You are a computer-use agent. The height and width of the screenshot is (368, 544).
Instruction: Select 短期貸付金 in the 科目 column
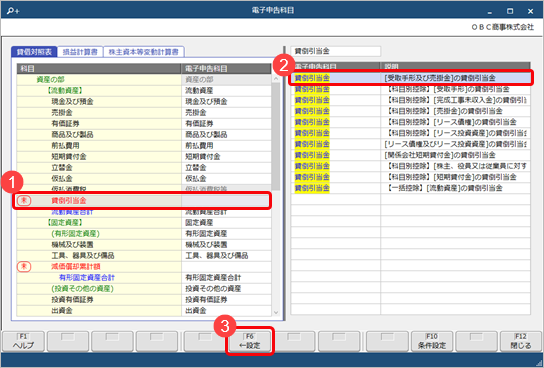[x=69, y=156]
